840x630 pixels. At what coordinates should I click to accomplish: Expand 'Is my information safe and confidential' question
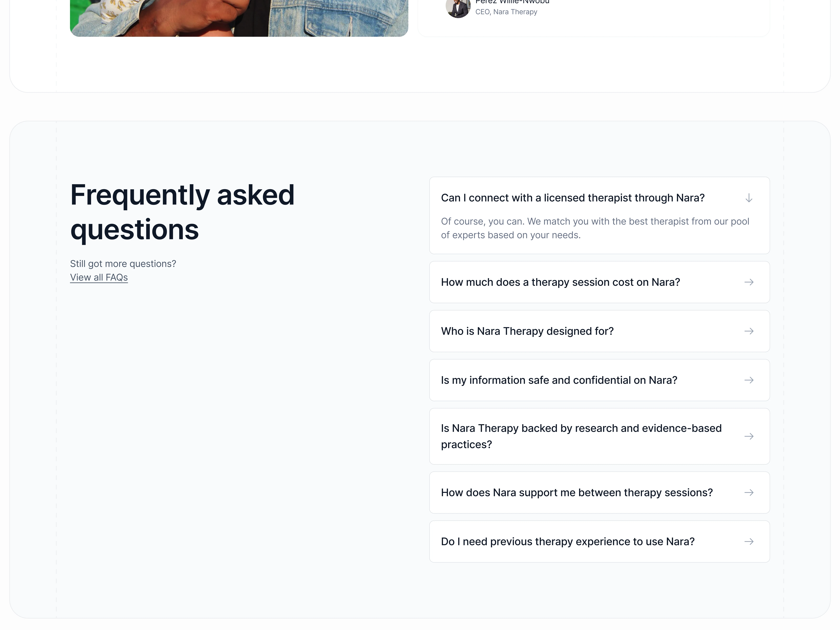click(x=559, y=380)
